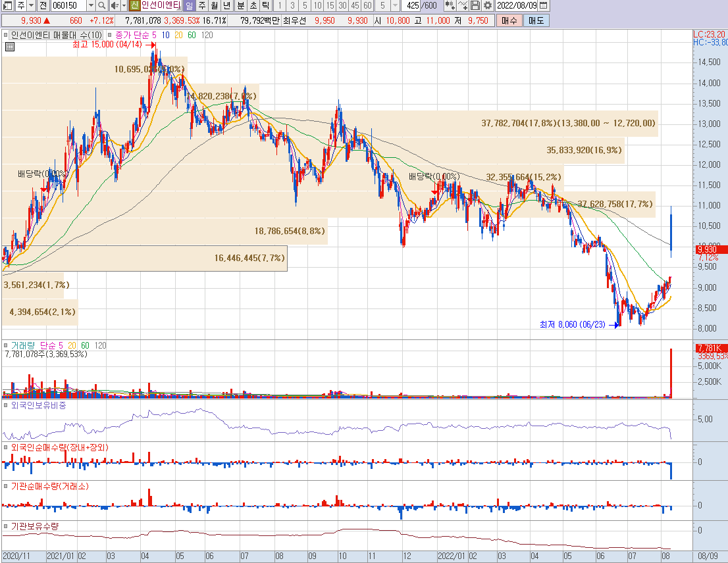728x563 pixels.
Task: Select the 틱 tick period tab
Action: [x=265, y=5]
